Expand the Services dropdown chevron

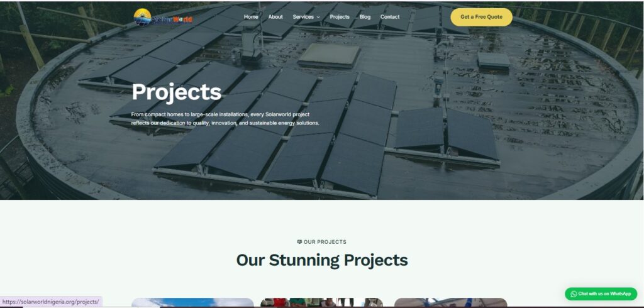(x=318, y=17)
